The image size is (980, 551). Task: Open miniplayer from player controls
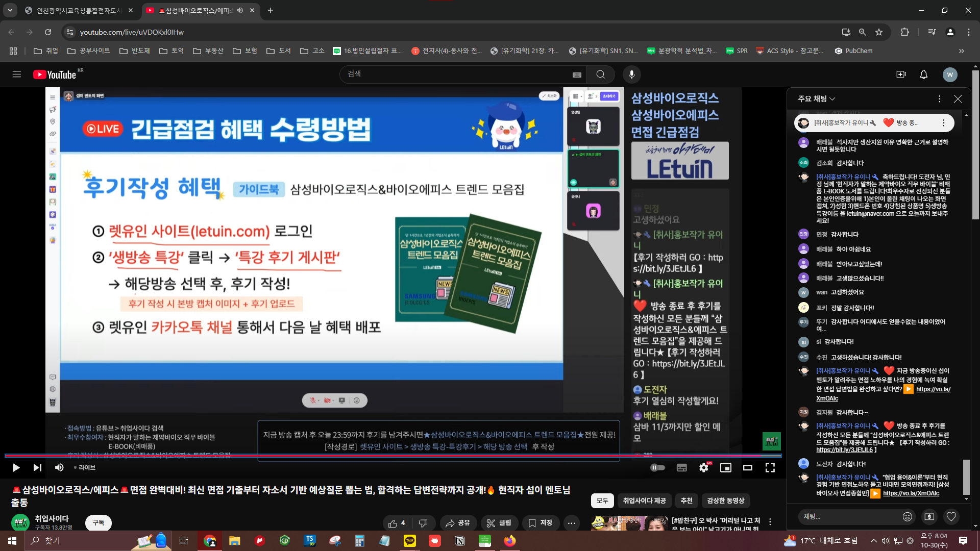725,467
